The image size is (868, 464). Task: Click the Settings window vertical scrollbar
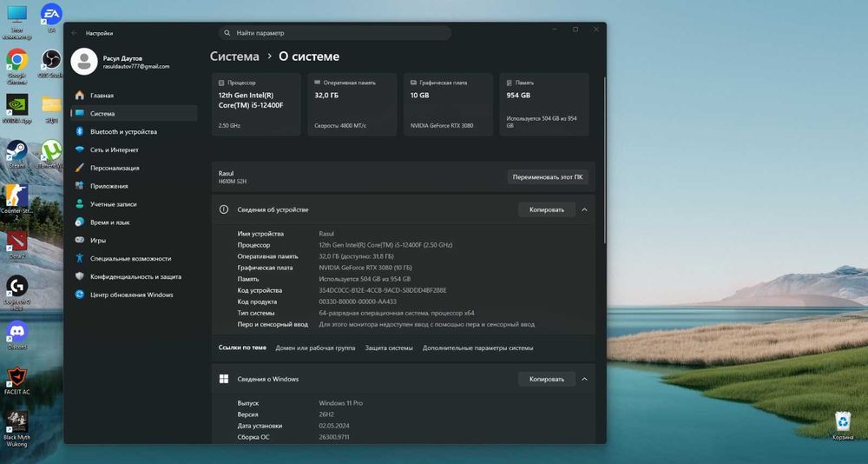tap(605, 160)
